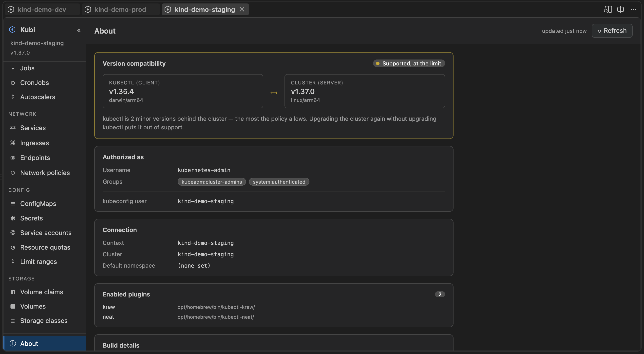Screen dimensions: 644x354
Task: Switch to the kind-demo-prod tab
Action: (x=120, y=10)
